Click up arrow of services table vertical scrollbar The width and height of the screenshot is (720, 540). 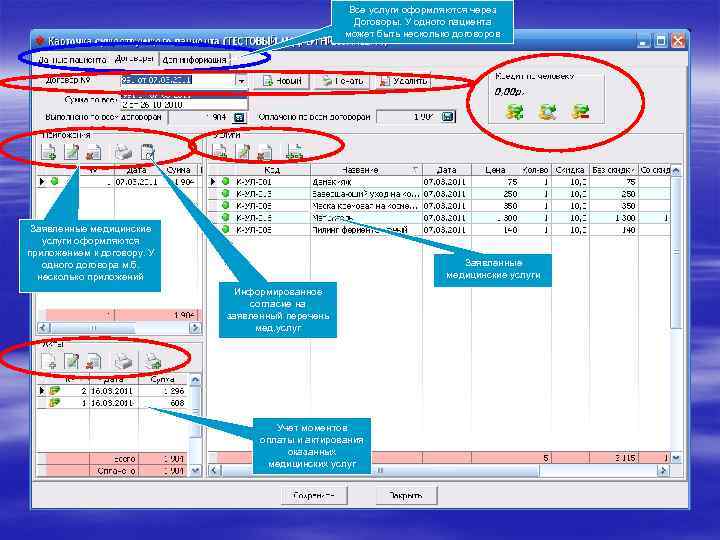tap(676, 171)
